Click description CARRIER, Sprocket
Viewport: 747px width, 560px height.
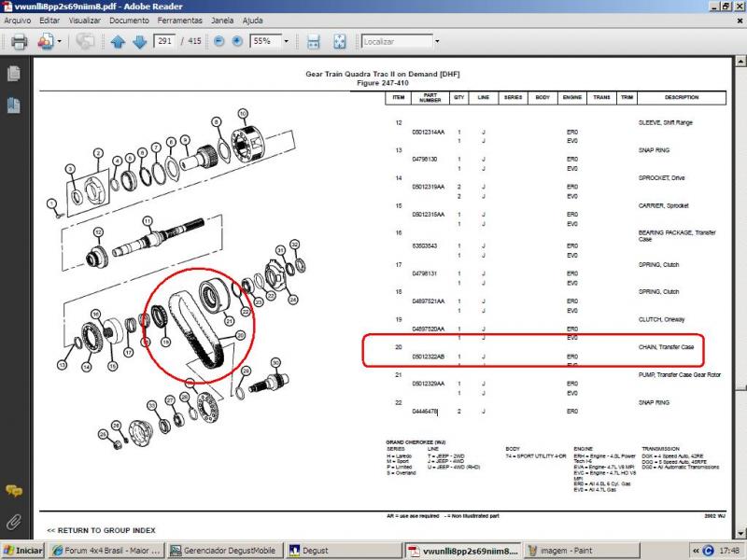coord(663,205)
